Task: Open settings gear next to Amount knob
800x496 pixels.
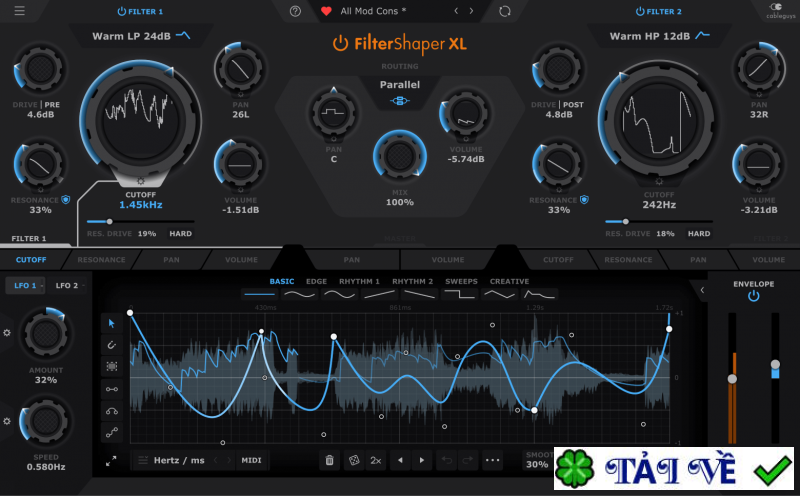Action: click(x=7, y=333)
